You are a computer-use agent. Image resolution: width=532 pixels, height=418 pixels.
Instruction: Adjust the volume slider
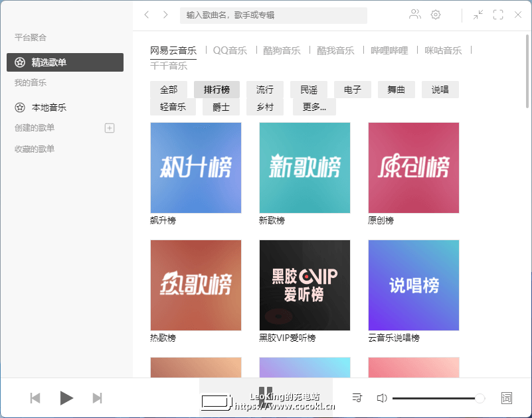[439, 398]
